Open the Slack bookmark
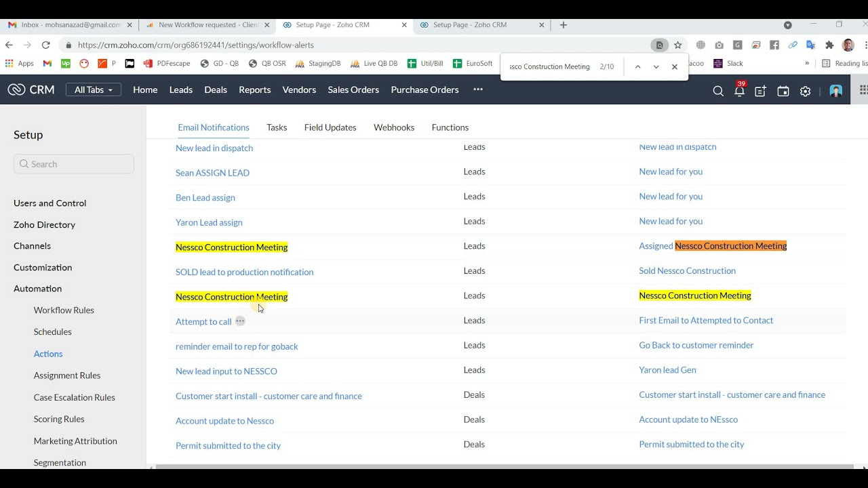Image resolution: width=868 pixels, height=488 pixels. (728, 63)
